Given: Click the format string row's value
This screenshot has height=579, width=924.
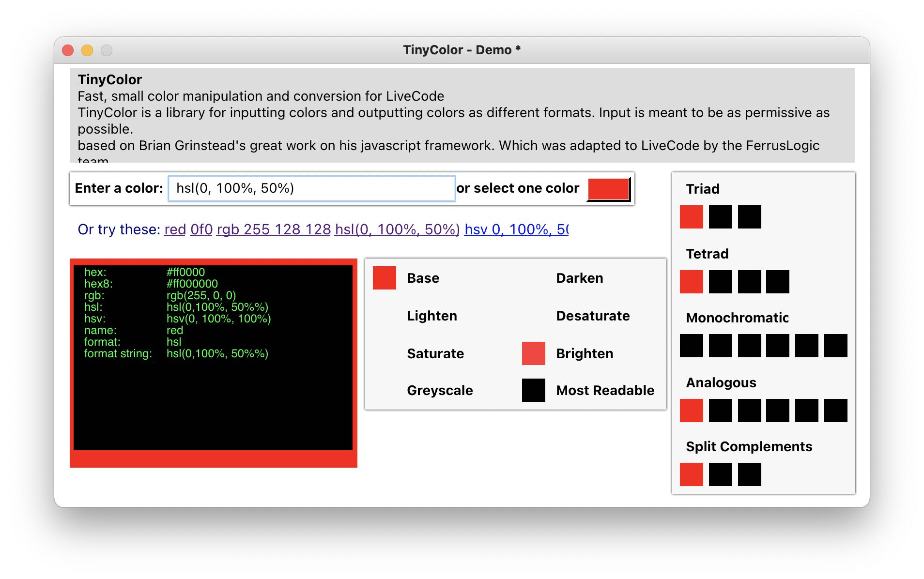Looking at the screenshot, I should pos(217,353).
